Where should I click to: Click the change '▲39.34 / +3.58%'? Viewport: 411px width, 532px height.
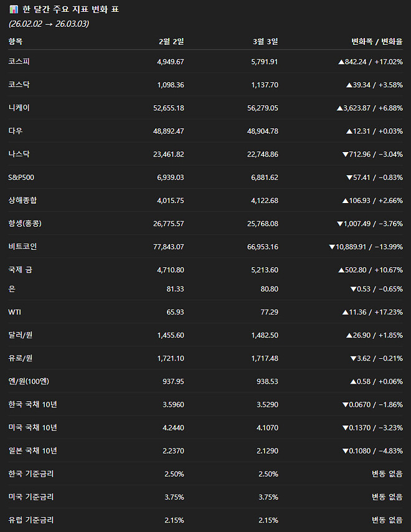click(x=374, y=85)
